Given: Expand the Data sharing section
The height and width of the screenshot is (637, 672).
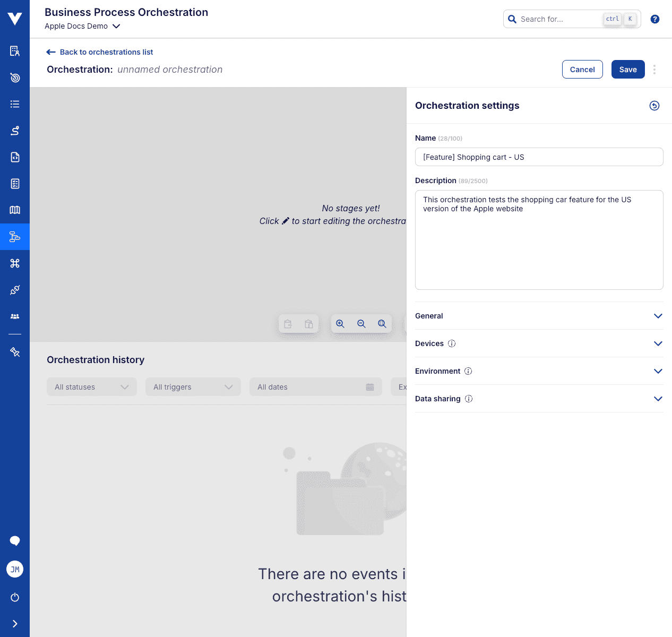Looking at the screenshot, I should 658,399.
